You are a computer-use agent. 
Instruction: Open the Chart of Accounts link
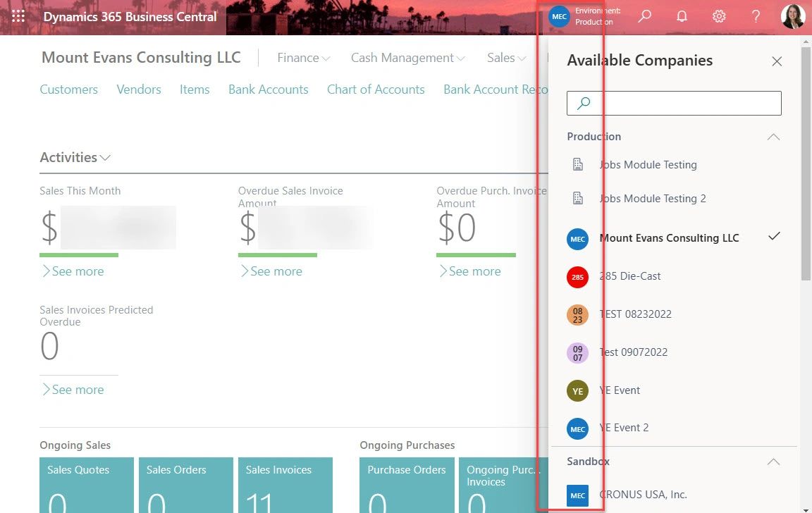click(x=376, y=89)
